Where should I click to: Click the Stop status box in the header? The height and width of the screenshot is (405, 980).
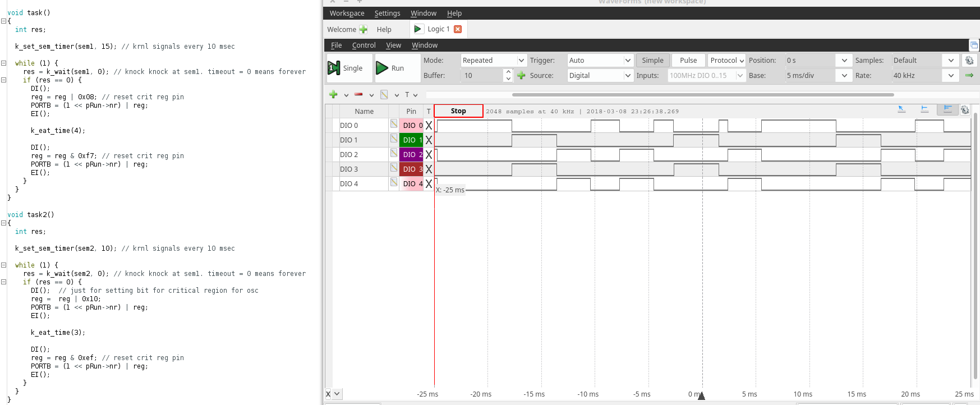tap(458, 111)
